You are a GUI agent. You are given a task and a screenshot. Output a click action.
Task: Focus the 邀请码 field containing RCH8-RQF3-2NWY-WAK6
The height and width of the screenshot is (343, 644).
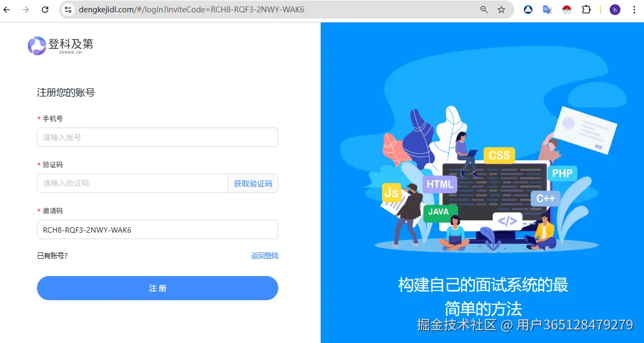tap(158, 229)
